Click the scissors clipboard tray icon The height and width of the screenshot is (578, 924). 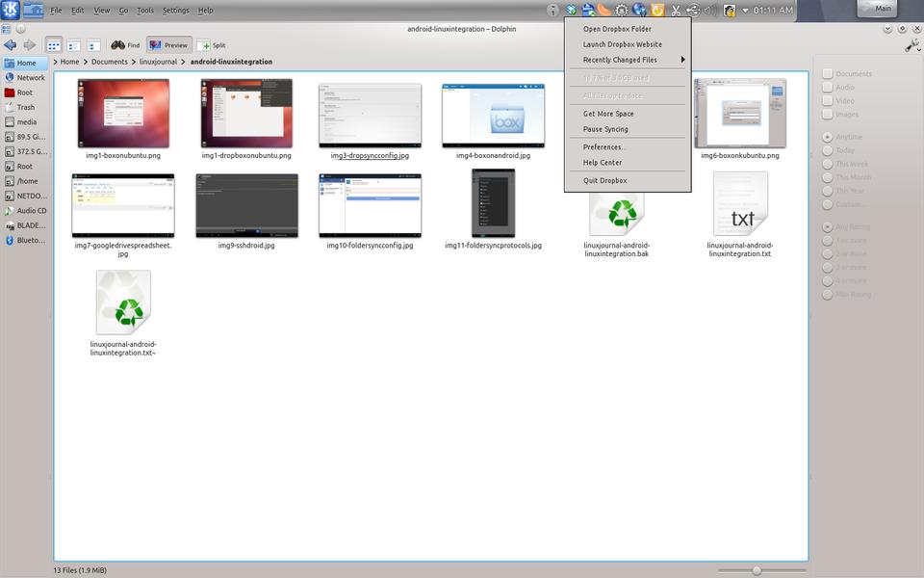point(676,11)
